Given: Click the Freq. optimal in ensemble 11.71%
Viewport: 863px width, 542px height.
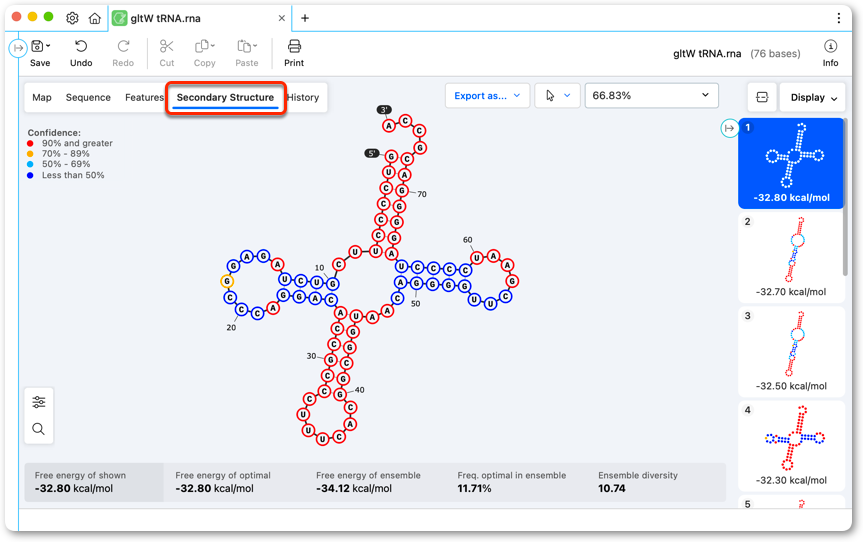Looking at the screenshot, I should coord(474,489).
